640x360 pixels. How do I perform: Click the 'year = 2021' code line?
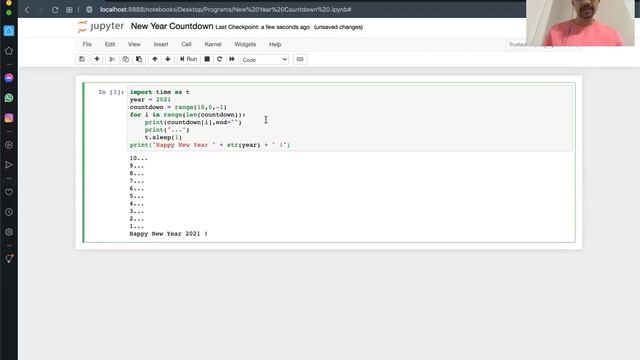pyautogui.click(x=150, y=100)
